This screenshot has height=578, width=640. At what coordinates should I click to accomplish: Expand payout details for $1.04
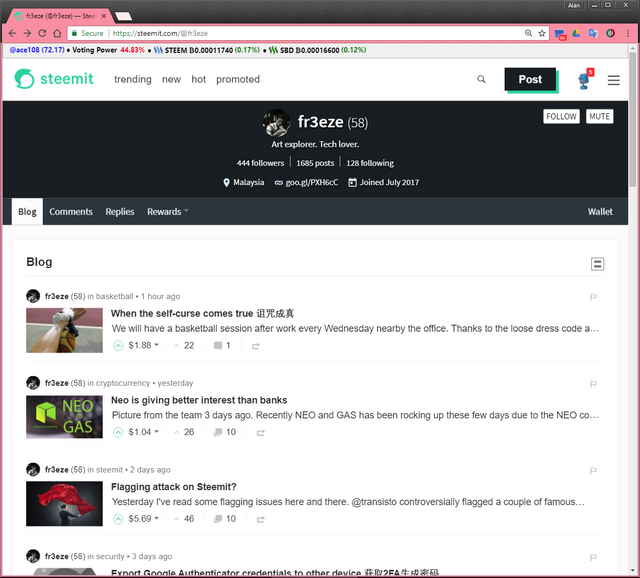coord(144,432)
